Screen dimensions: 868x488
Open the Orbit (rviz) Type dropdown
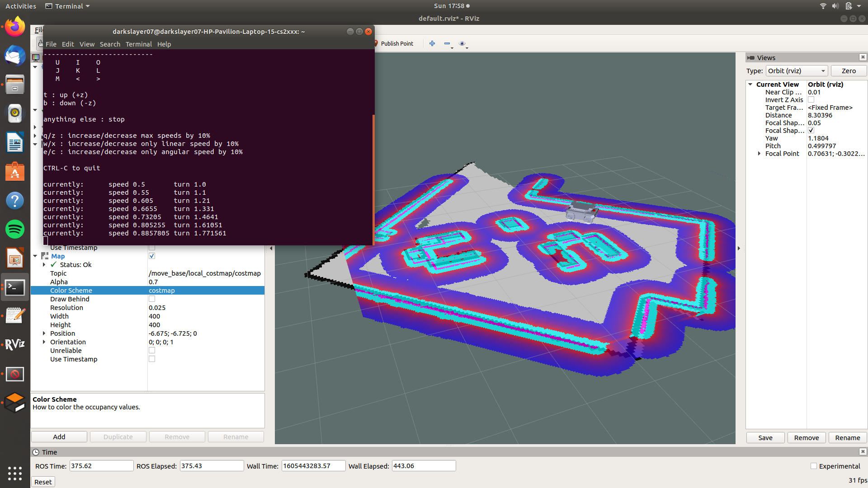pyautogui.click(x=797, y=70)
